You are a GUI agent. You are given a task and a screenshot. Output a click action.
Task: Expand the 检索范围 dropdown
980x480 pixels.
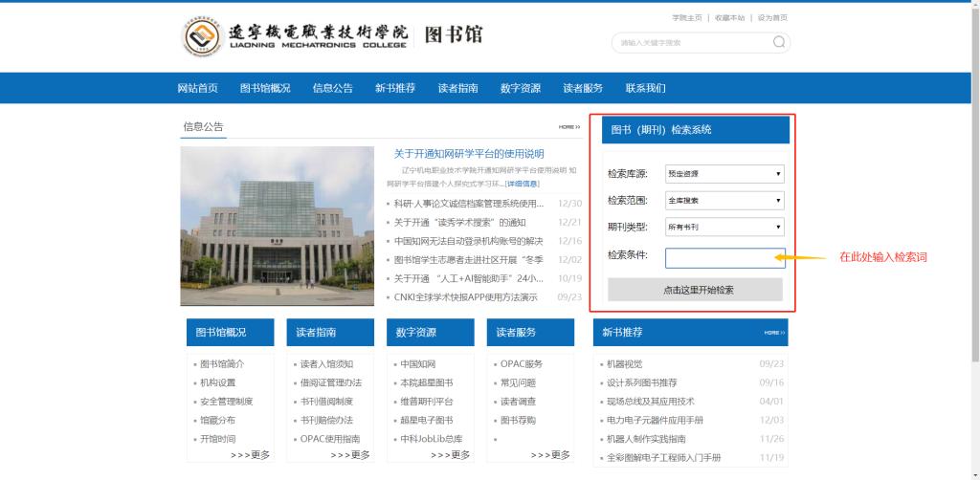(724, 201)
